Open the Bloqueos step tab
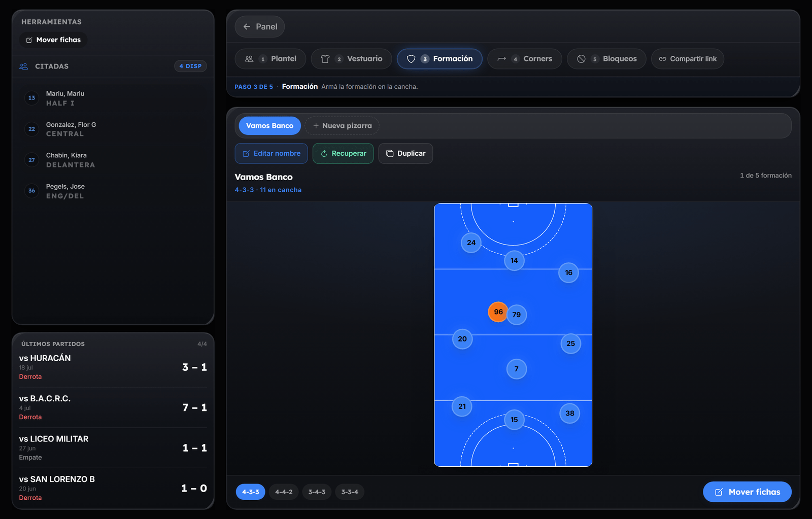 tap(606, 59)
